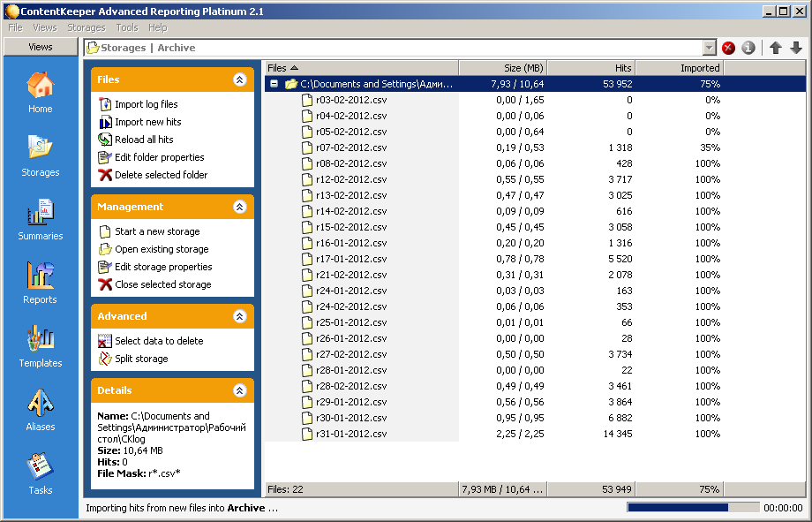Open the Summaries view icon
The height and width of the screenshot is (522, 812).
coord(41,211)
